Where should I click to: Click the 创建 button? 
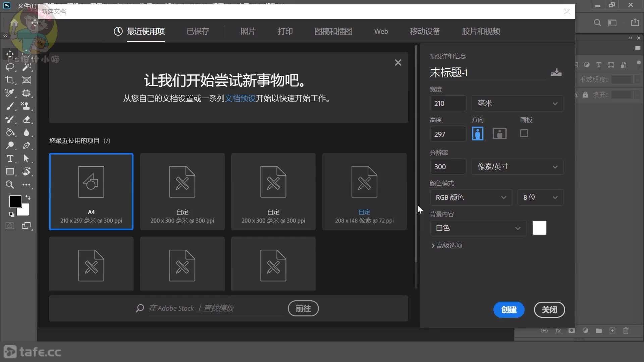[x=509, y=310]
